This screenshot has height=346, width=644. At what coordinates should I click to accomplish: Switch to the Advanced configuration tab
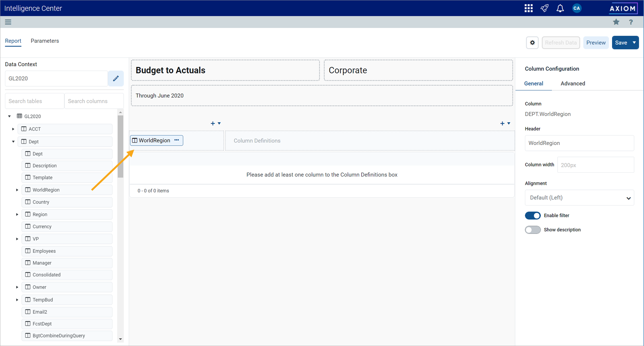click(x=573, y=83)
